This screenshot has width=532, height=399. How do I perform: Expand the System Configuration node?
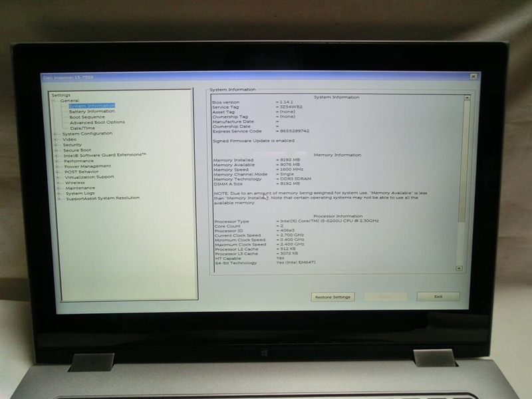coord(56,134)
